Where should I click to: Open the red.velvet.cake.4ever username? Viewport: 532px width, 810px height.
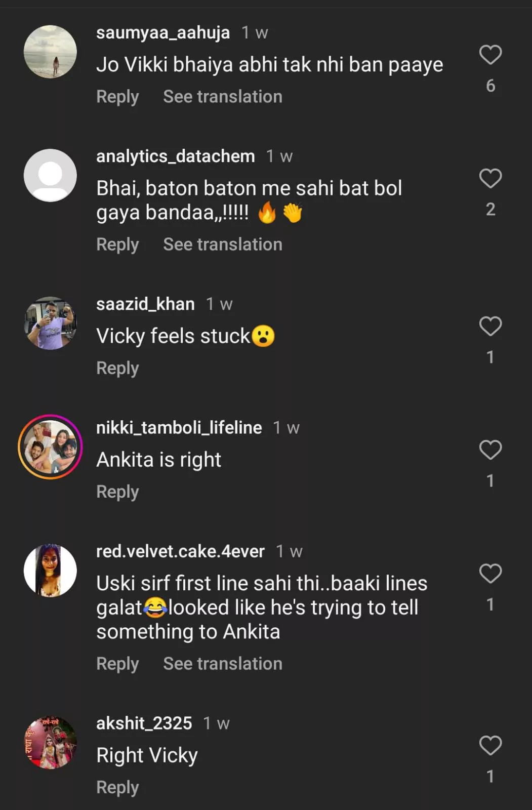coord(180,551)
